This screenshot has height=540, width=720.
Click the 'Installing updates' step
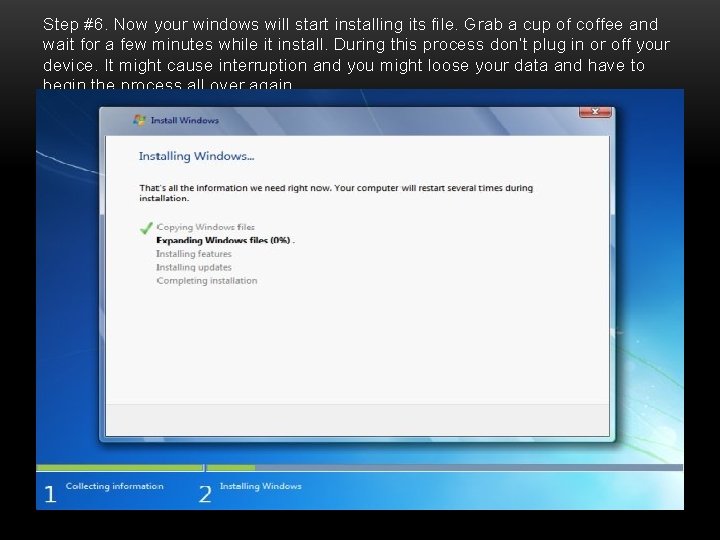tap(194, 267)
